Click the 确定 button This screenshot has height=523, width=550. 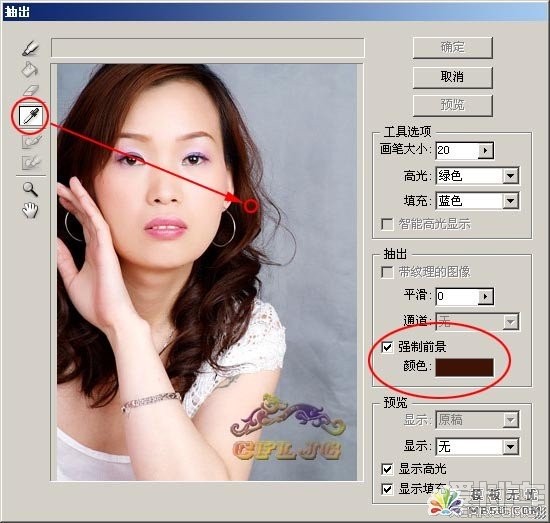(x=452, y=47)
